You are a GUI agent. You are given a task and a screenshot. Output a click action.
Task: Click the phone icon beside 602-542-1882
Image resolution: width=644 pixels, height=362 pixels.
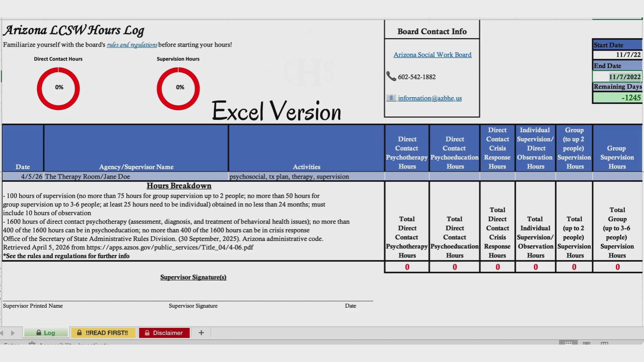391,76
